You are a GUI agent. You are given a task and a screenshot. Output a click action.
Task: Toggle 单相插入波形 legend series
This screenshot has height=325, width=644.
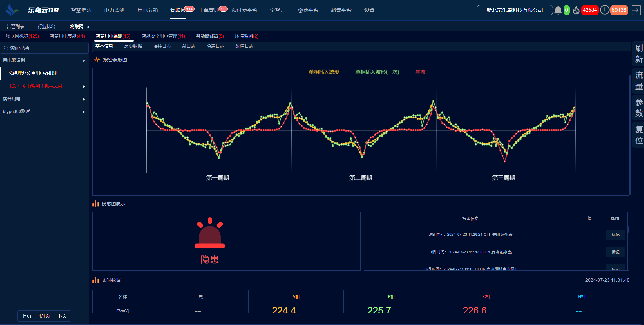324,72
